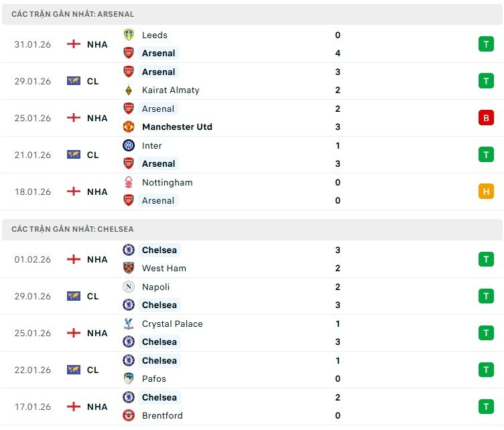Open the Chelsea vs Pafos match row

coord(268,370)
